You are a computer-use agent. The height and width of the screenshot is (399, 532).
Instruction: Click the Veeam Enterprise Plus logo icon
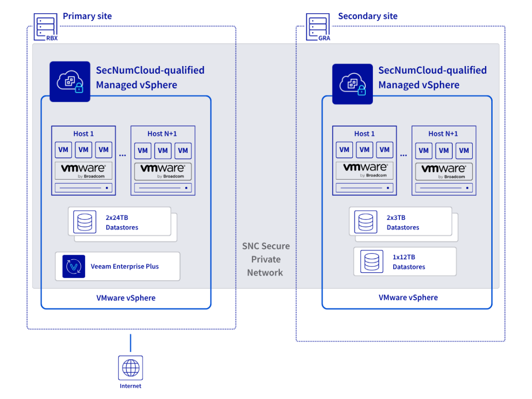click(x=74, y=266)
